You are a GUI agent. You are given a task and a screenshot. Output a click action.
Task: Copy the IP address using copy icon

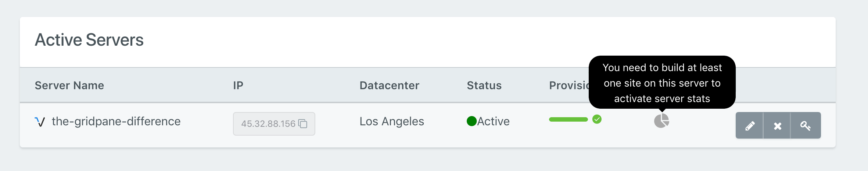[303, 124]
